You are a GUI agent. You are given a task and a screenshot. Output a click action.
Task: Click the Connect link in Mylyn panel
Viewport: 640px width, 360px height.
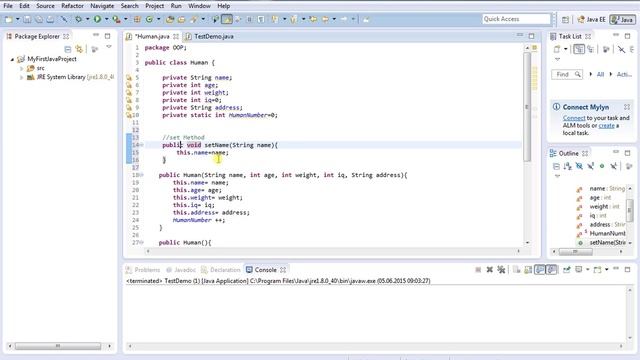pyautogui.click(x=574, y=118)
